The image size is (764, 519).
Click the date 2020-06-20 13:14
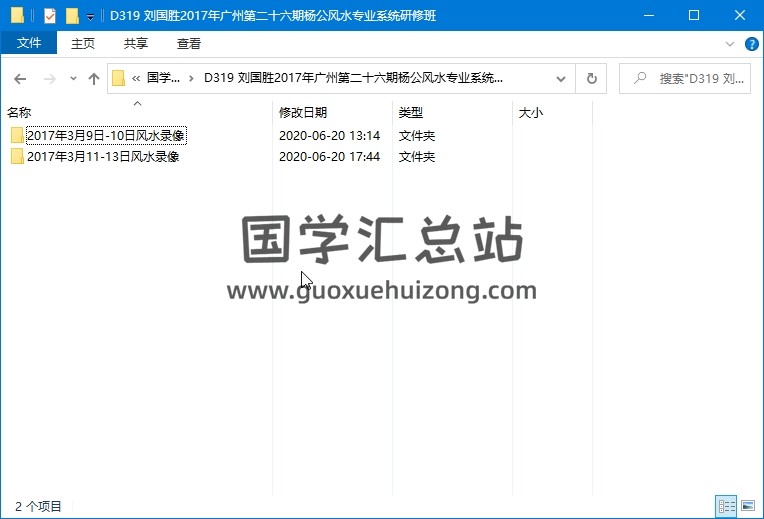click(x=329, y=135)
